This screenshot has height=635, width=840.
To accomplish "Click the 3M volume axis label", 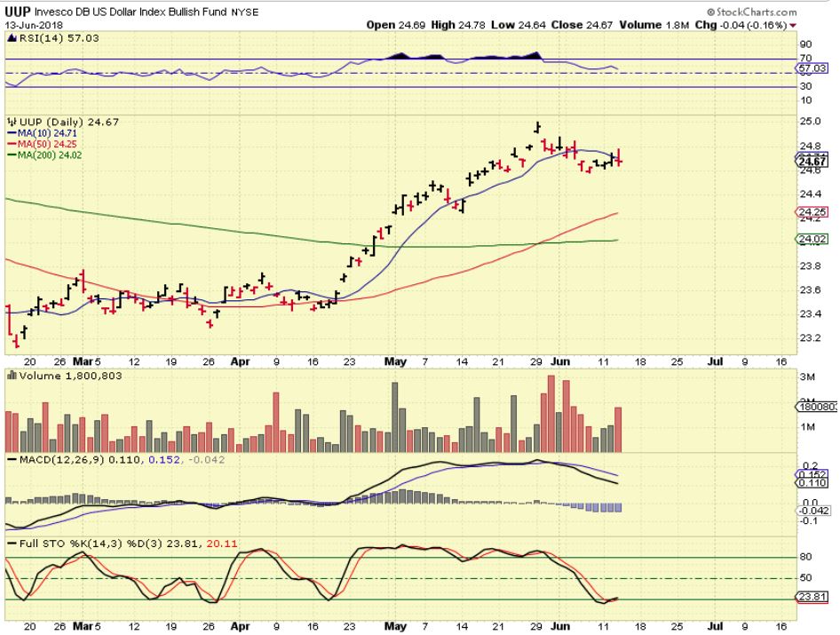I will [807, 377].
